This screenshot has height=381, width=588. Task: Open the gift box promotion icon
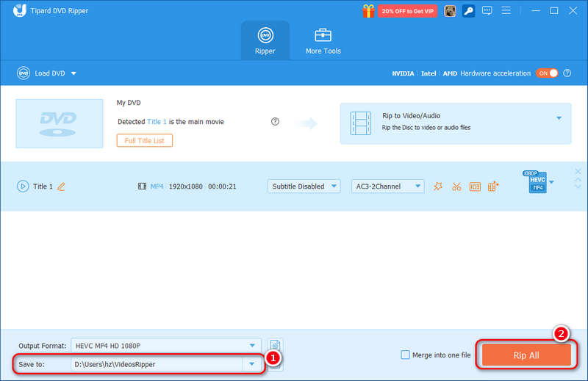click(x=368, y=11)
